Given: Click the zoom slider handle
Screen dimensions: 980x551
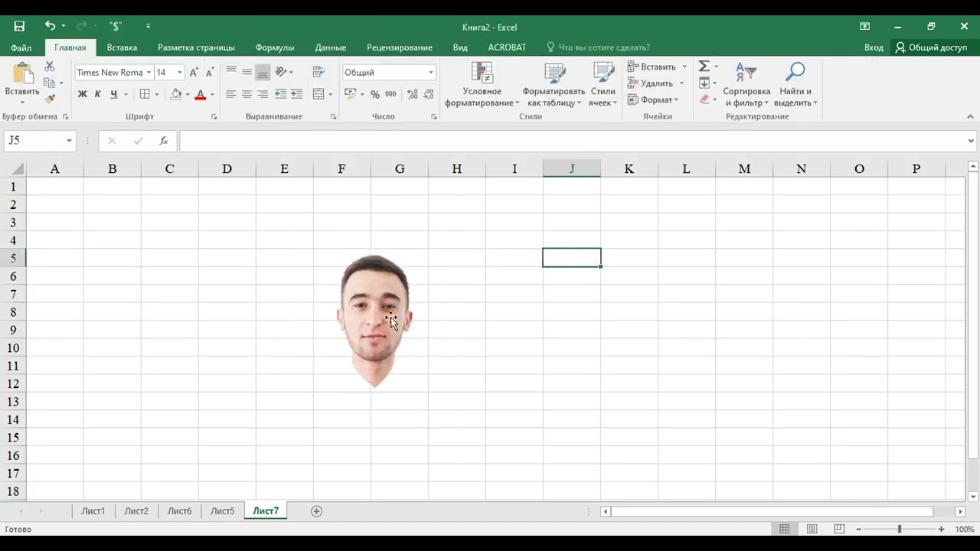Looking at the screenshot, I should 900,529.
